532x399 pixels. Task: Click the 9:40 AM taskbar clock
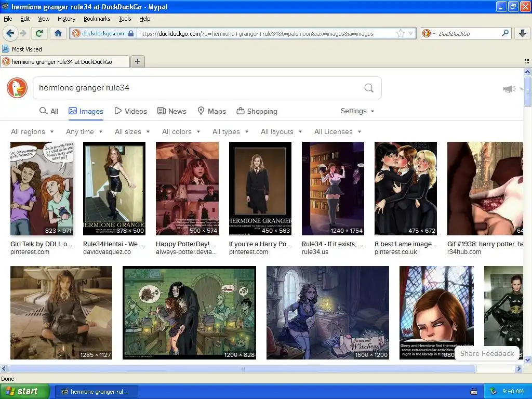coord(513,391)
